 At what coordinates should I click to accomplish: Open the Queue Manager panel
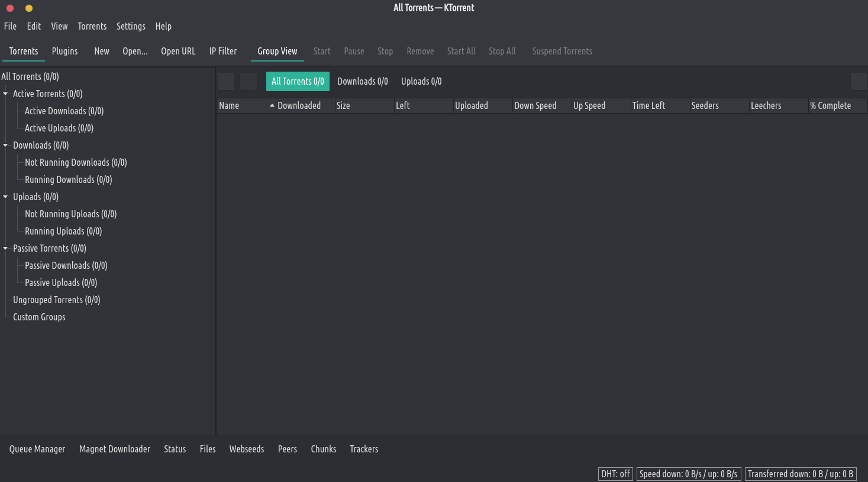[x=37, y=449]
